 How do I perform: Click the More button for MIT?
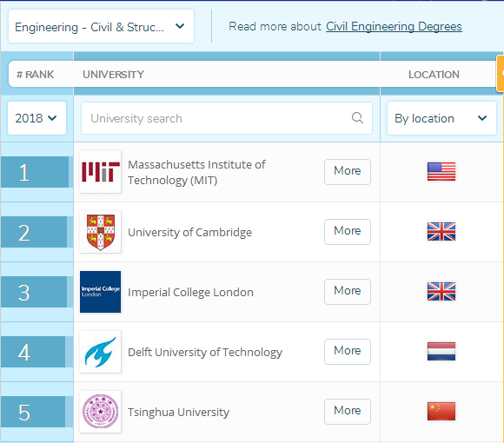click(347, 172)
